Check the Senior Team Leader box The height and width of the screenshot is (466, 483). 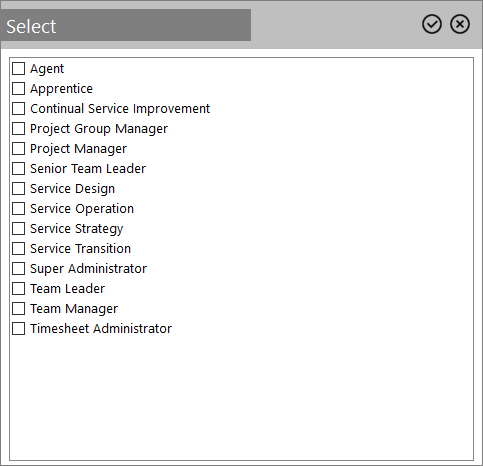click(x=19, y=169)
